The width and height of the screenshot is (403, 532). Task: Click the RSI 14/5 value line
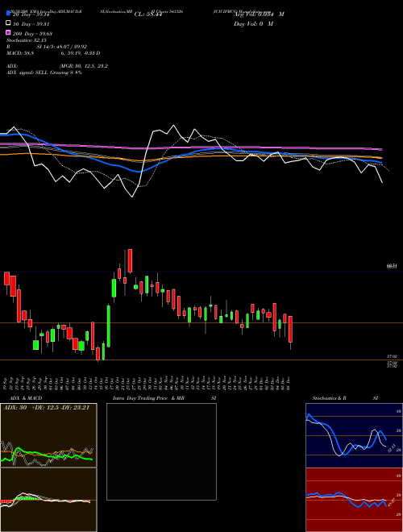coord(47,47)
